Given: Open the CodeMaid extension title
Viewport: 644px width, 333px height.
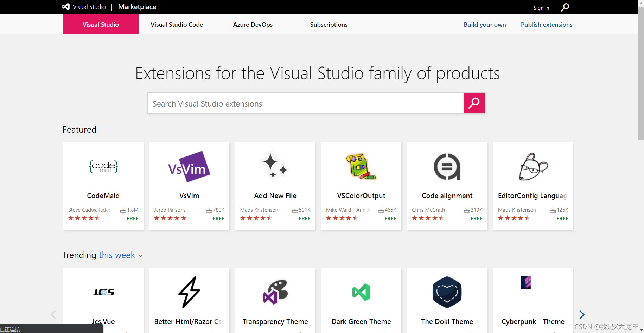Looking at the screenshot, I should tap(103, 196).
